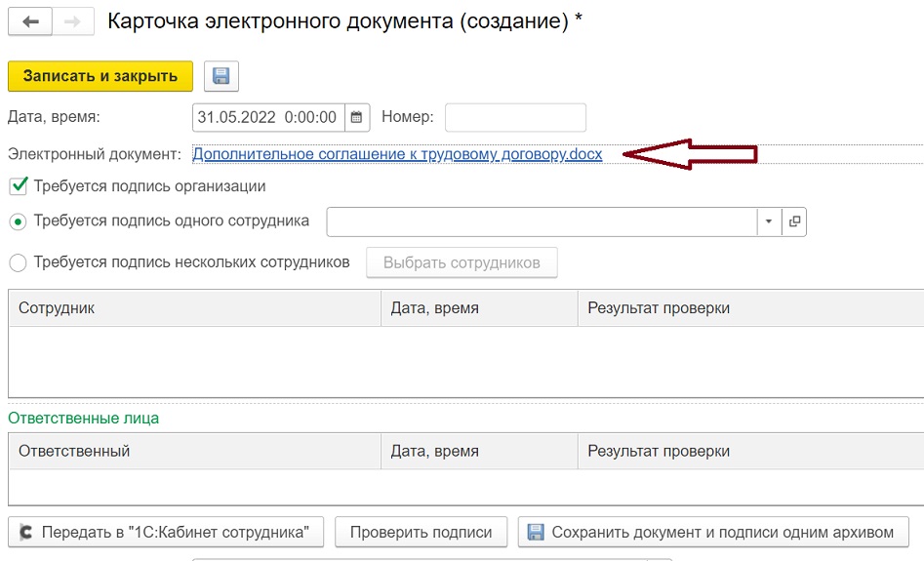Click the single employee selection text field
This screenshot has height=561, width=924.
coord(542,221)
